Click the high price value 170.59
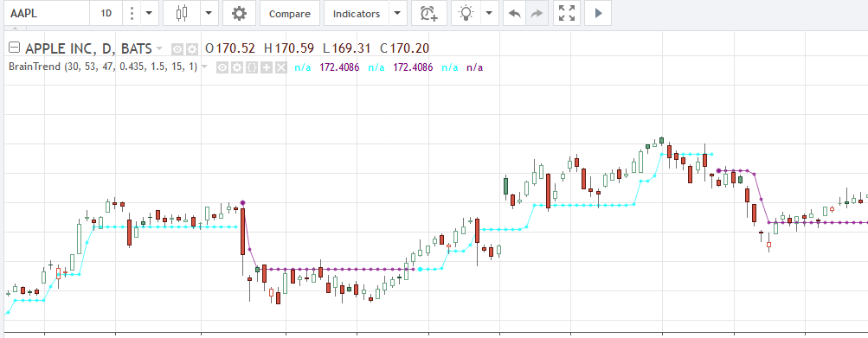This screenshot has width=868, height=338. pyautogui.click(x=293, y=48)
